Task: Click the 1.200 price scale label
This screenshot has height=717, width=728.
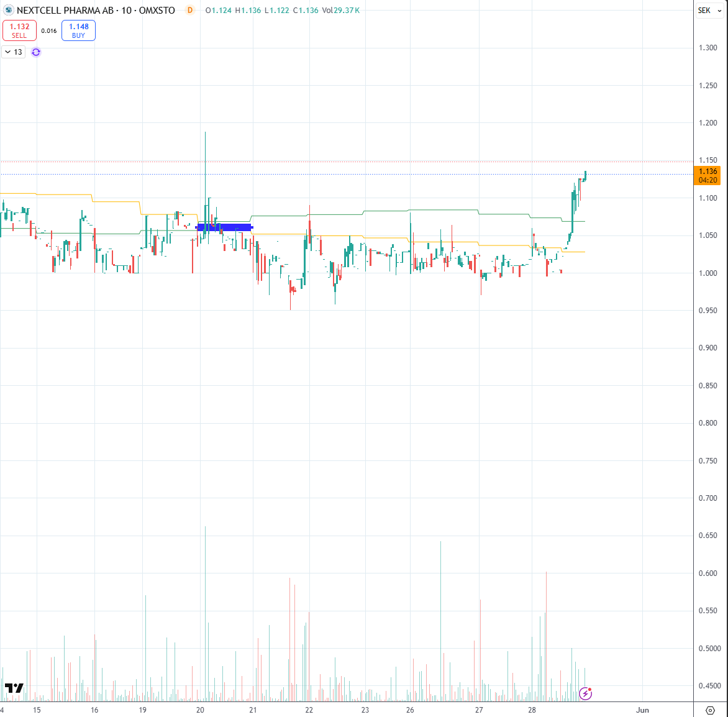Action: [708, 123]
